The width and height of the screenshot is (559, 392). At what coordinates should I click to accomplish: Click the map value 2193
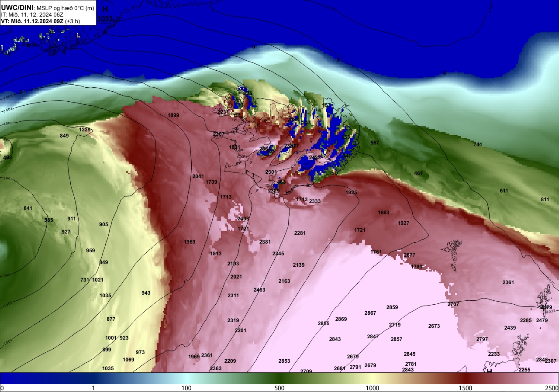pos(233,264)
